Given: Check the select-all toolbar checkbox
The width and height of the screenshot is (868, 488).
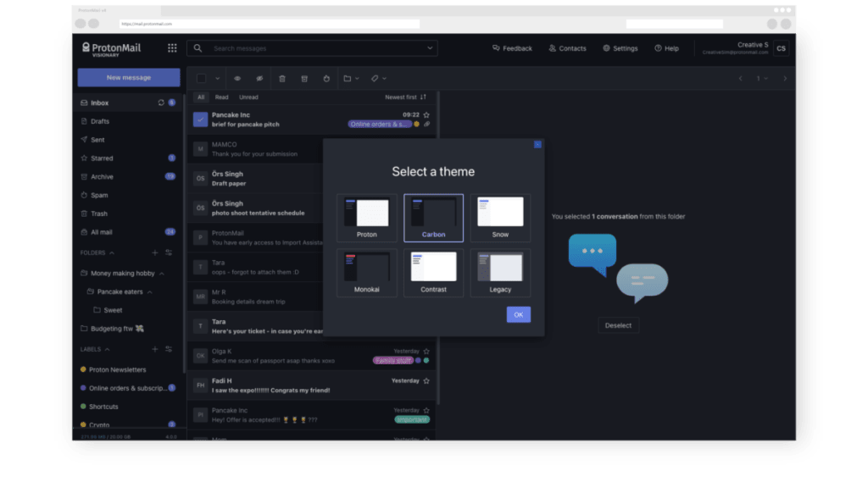Looking at the screenshot, I should (201, 78).
